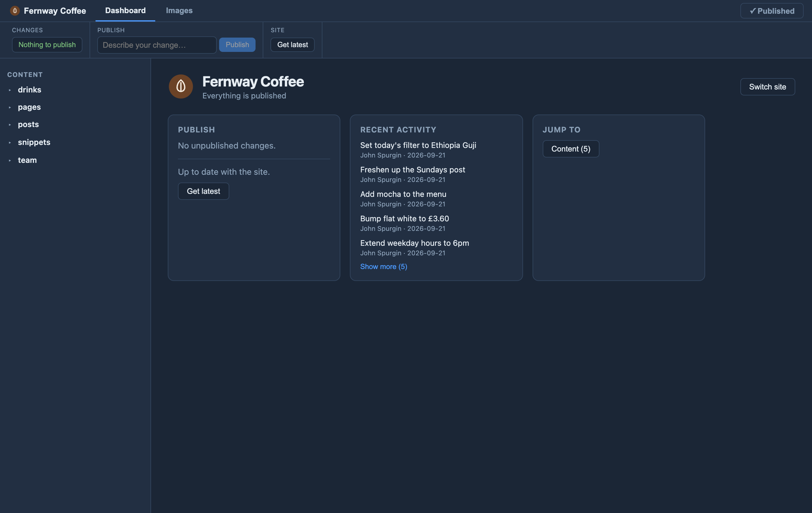812x513 pixels.
Task: Open the Images tab
Action: [179, 11]
